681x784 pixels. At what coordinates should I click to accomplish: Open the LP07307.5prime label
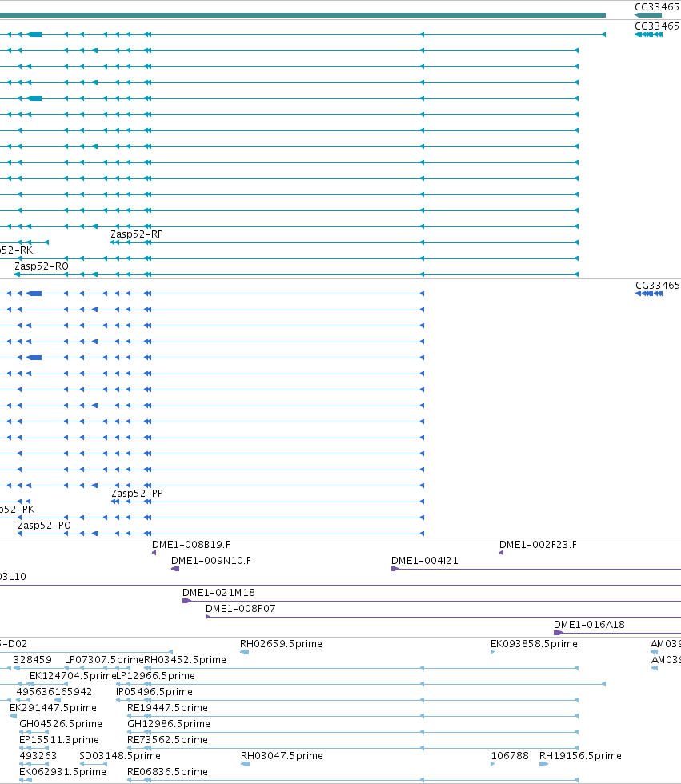(105, 659)
